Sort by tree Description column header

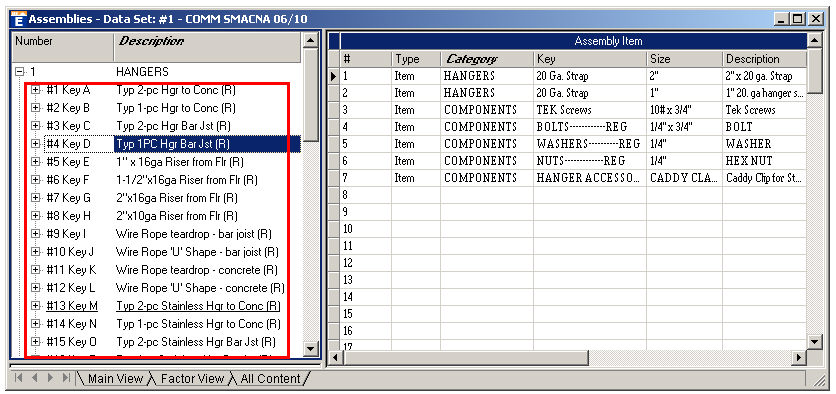pyautogui.click(x=208, y=47)
